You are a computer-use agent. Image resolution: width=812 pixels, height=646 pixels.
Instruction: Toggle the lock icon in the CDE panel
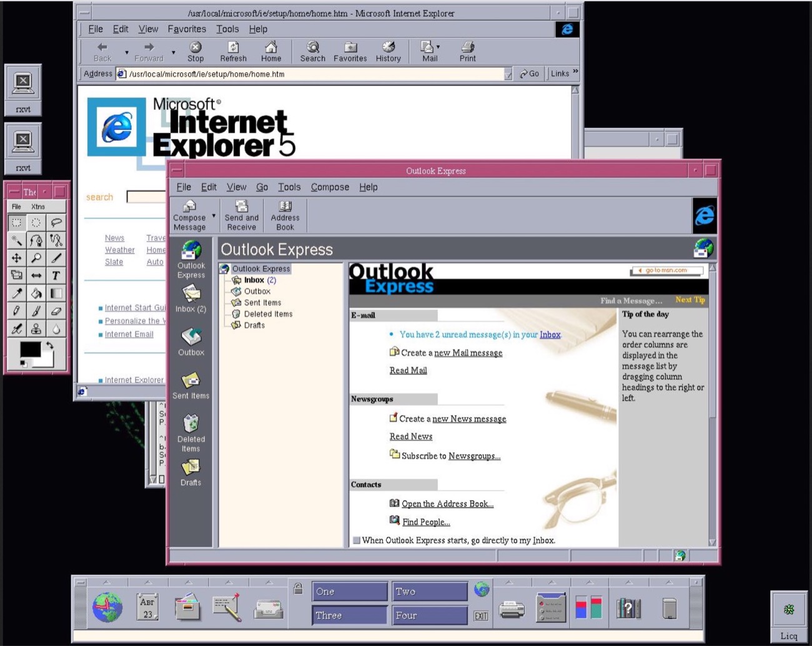pyautogui.click(x=299, y=588)
